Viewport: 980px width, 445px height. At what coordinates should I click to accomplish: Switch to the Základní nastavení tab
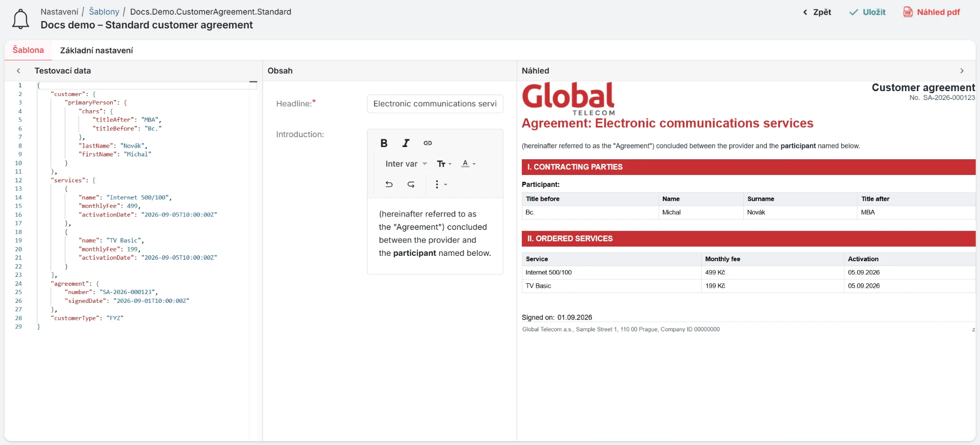click(97, 50)
